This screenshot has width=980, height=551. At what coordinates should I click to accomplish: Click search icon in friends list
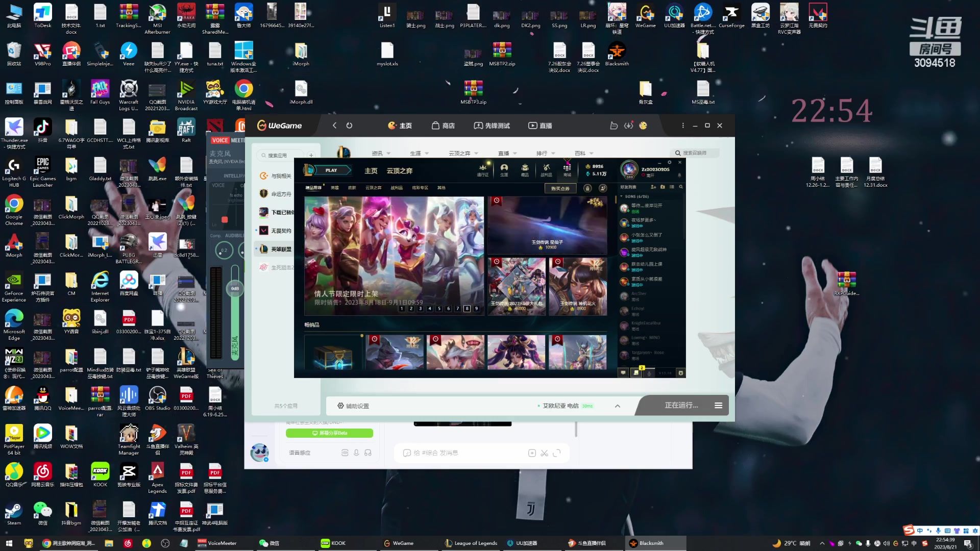coord(681,187)
